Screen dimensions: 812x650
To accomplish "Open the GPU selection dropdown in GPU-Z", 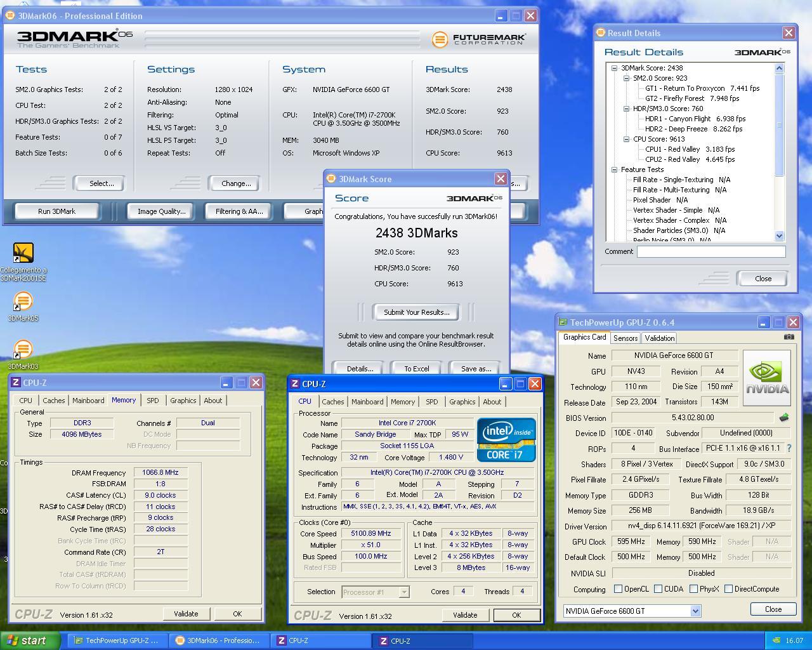I will [695, 611].
